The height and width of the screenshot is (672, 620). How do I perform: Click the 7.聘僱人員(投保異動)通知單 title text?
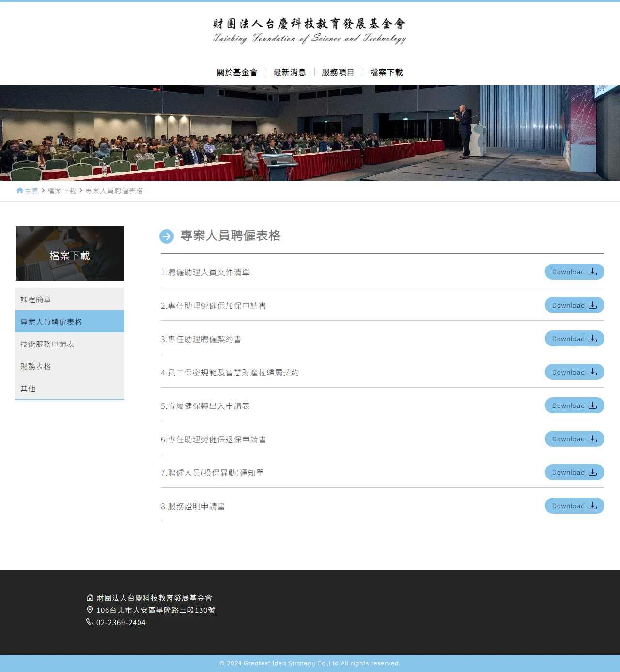pos(212,473)
